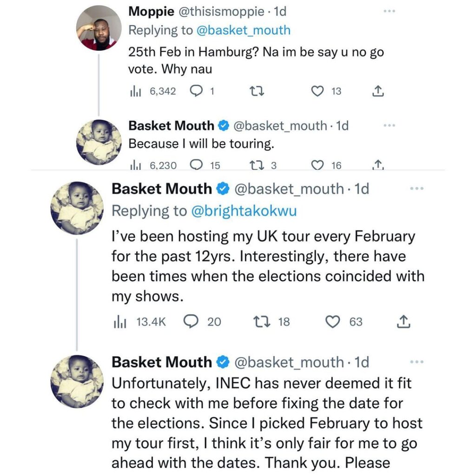
Task: View analytics on Moppie's tweet
Action: [x=135, y=92]
